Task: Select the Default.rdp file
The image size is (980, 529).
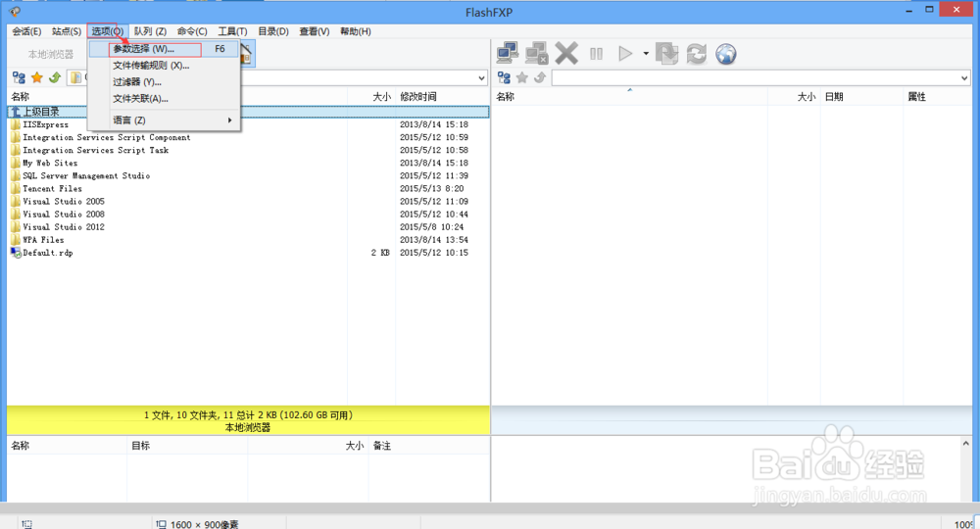Action: point(47,253)
